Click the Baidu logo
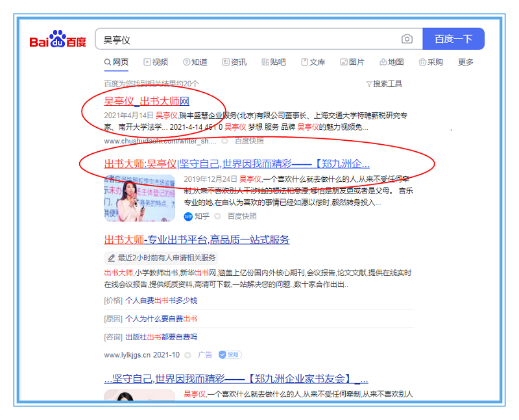 tap(58, 40)
